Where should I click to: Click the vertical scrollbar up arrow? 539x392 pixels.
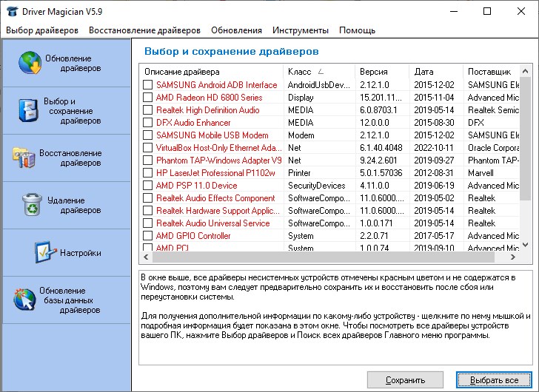[525, 72]
